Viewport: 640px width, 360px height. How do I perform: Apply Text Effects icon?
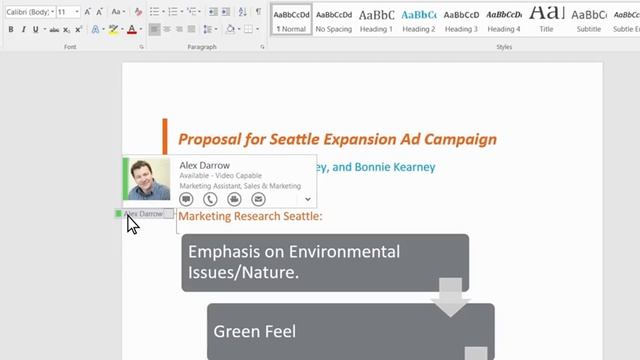click(x=95, y=29)
